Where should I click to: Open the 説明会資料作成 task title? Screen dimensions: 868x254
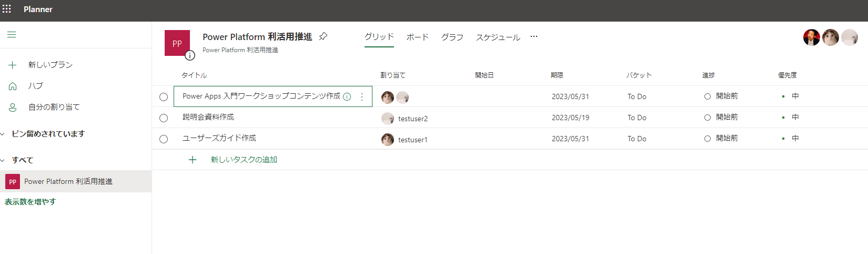click(x=208, y=117)
